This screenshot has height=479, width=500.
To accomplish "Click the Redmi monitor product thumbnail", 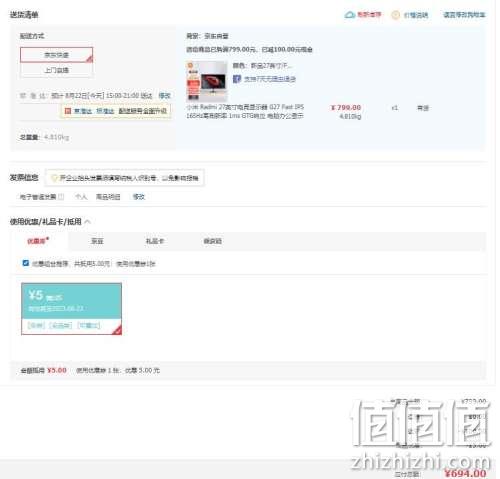I will point(207,81).
